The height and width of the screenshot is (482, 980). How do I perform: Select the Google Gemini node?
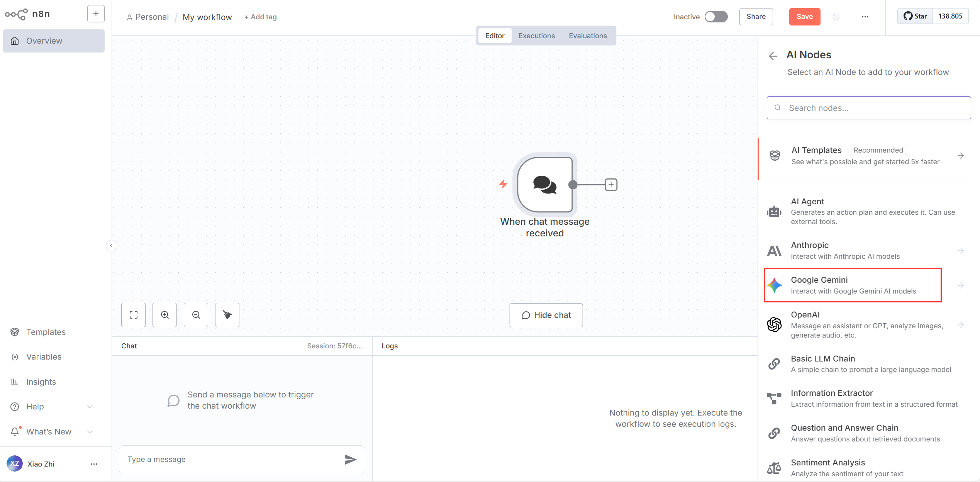[x=853, y=285]
